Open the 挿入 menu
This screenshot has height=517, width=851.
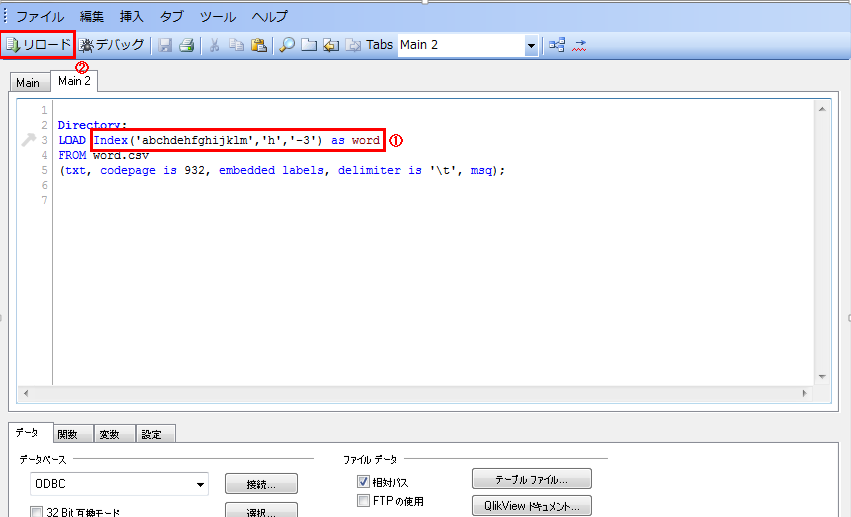pyautogui.click(x=132, y=17)
